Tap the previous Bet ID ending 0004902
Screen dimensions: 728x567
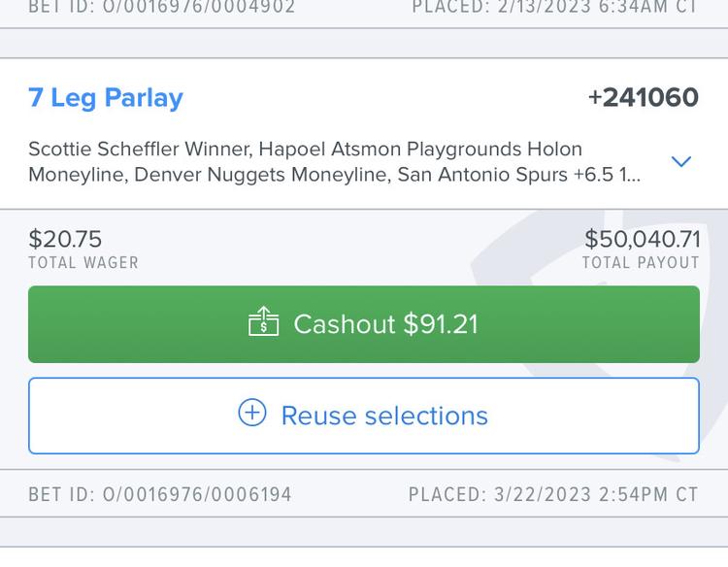point(161,7)
